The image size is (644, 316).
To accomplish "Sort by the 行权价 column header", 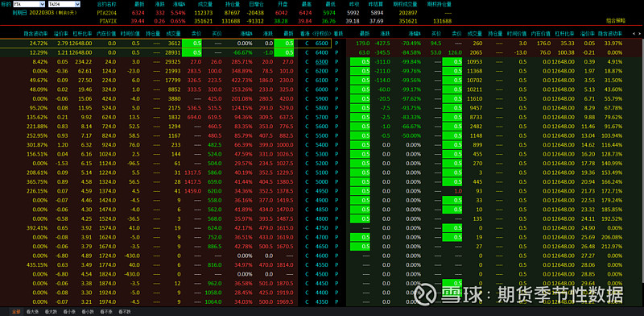I will point(321,33).
